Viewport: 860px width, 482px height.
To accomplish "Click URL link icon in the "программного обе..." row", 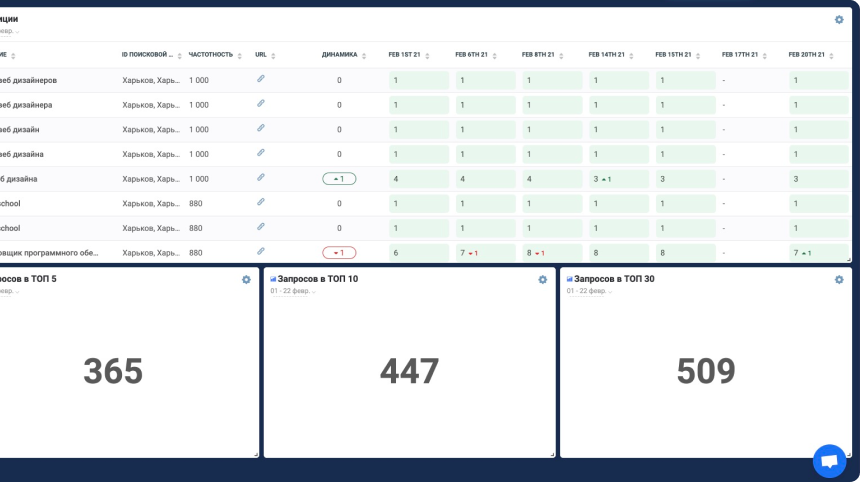I will pyautogui.click(x=261, y=252).
